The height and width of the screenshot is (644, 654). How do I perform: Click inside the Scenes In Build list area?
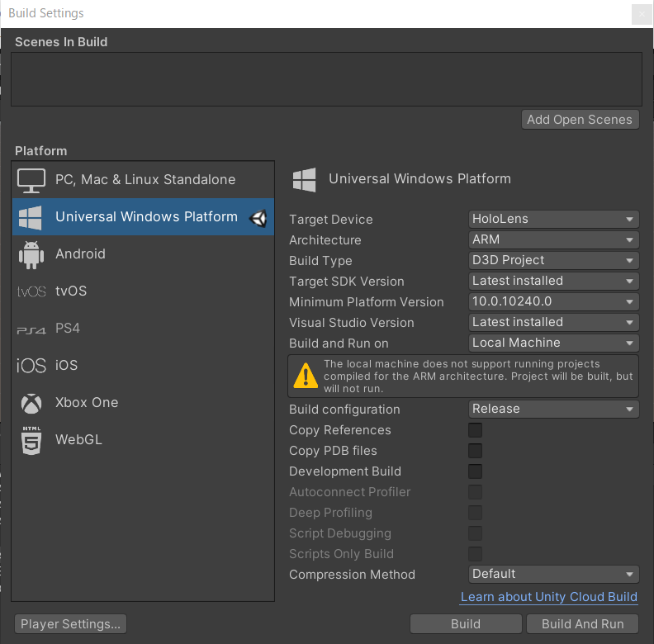(326, 79)
